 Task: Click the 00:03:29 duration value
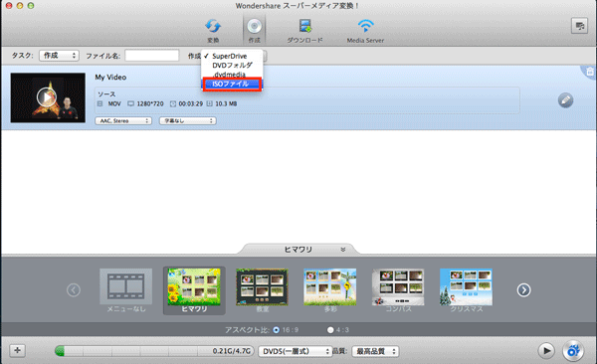click(190, 103)
